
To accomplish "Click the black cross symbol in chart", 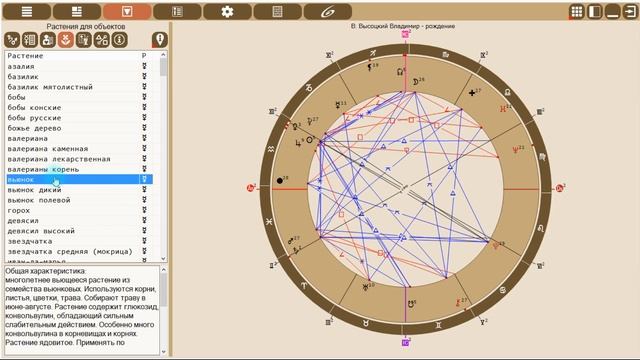I will click(472, 93).
